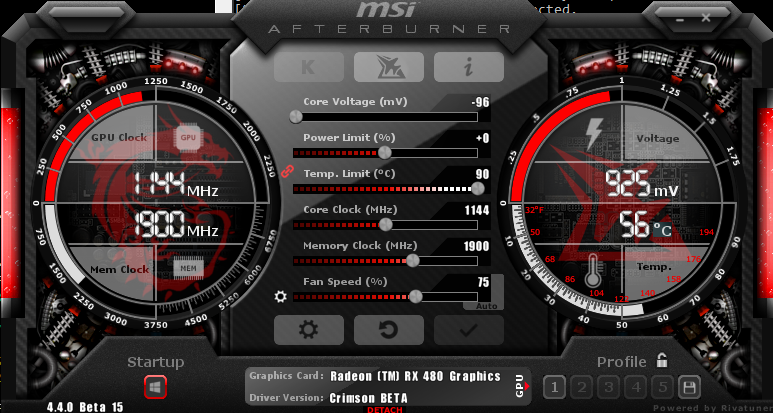The width and height of the screenshot is (773, 413).
Task: Toggle the red link icon by Temp. Limit
Action: pos(287,171)
